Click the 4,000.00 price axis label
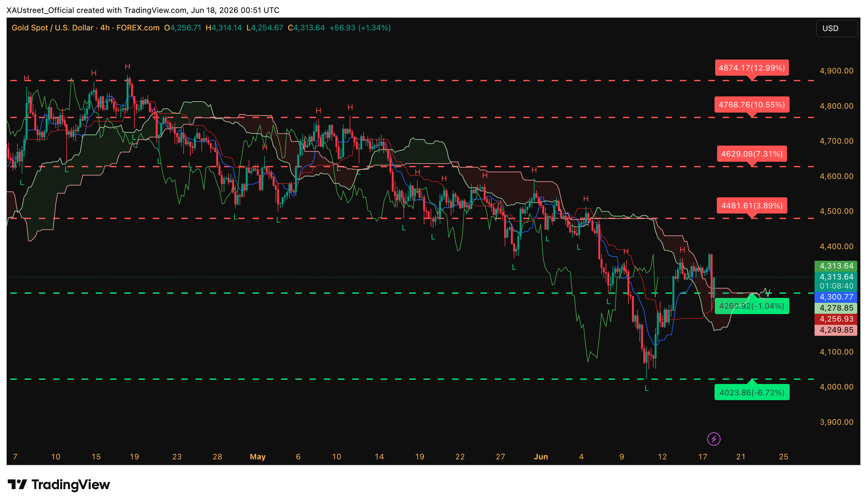This screenshot has width=867, height=504. coord(836,387)
